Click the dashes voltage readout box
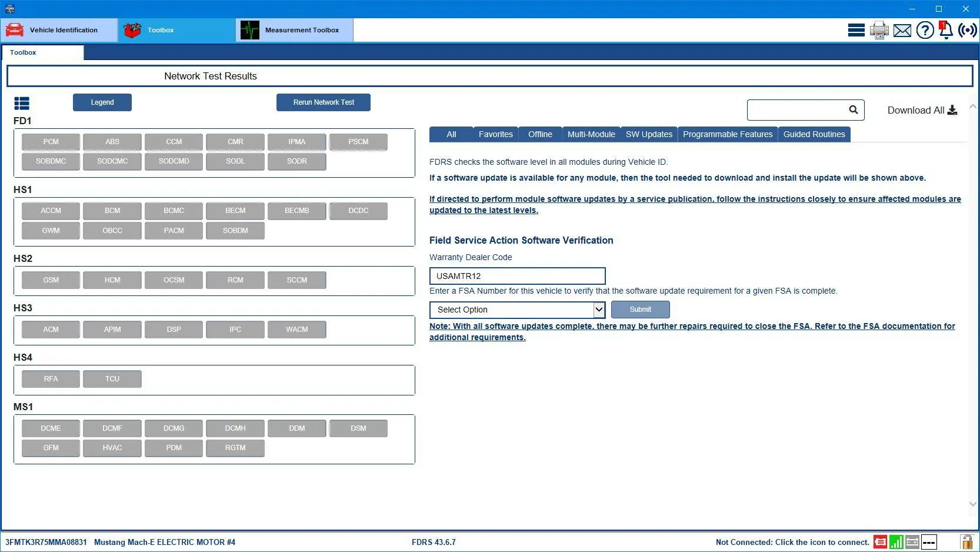 pyautogui.click(x=929, y=542)
